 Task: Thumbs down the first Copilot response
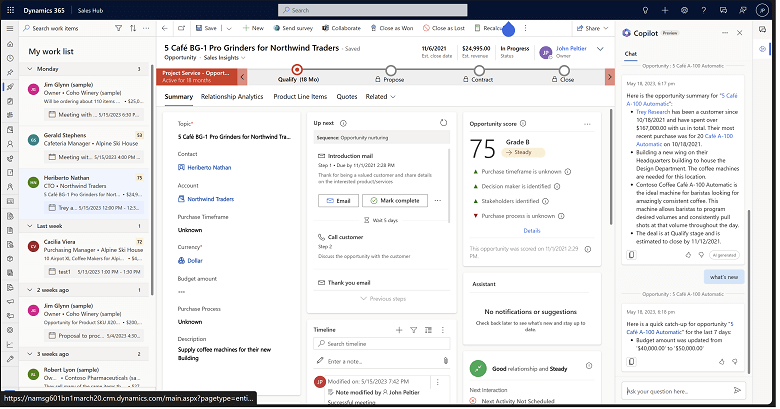(x=701, y=255)
